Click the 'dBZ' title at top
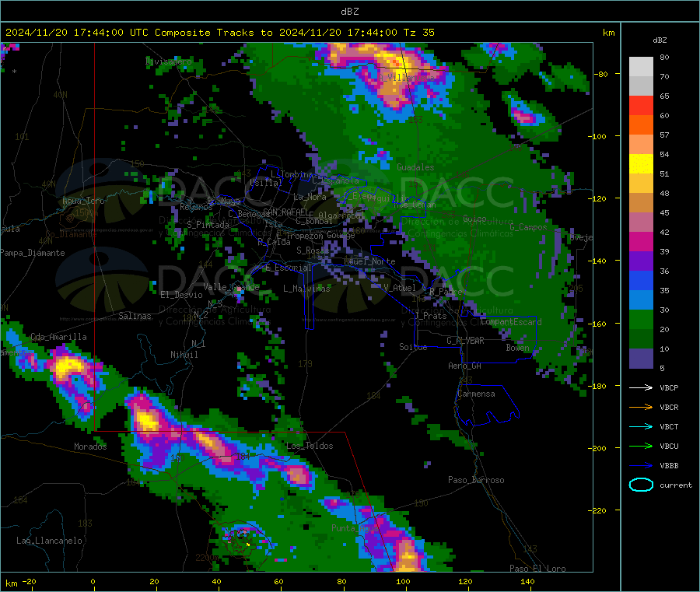700x592 pixels. point(349,12)
